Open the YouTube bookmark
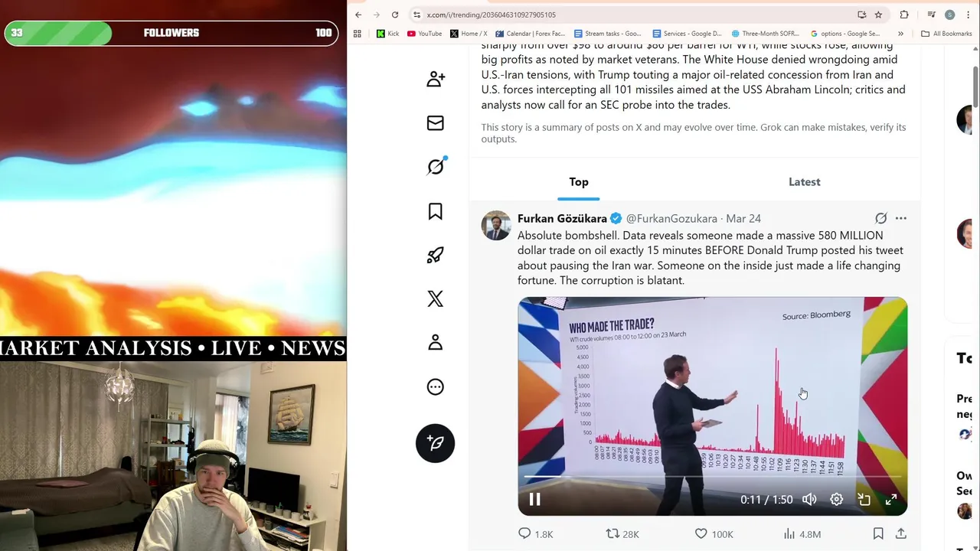 point(424,34)
